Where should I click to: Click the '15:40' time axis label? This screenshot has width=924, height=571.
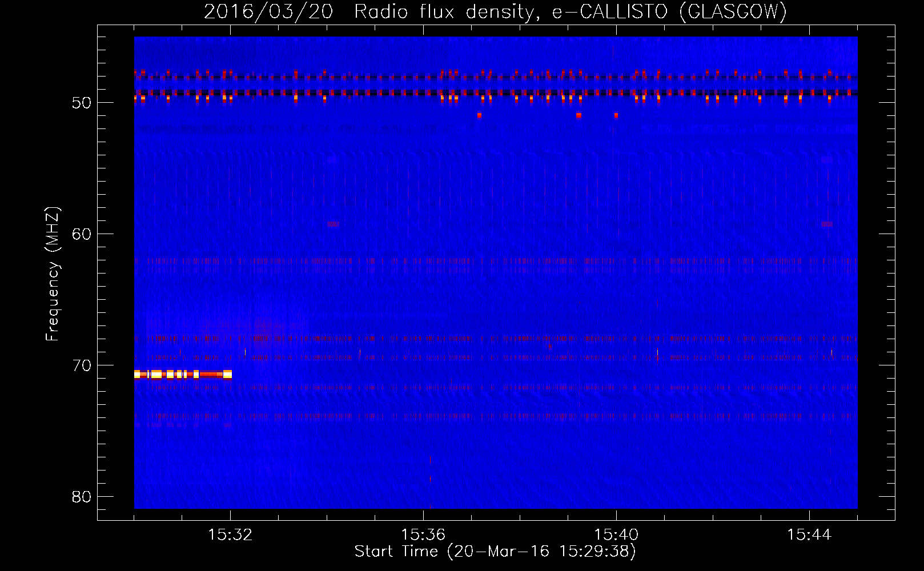click(616, 535)
